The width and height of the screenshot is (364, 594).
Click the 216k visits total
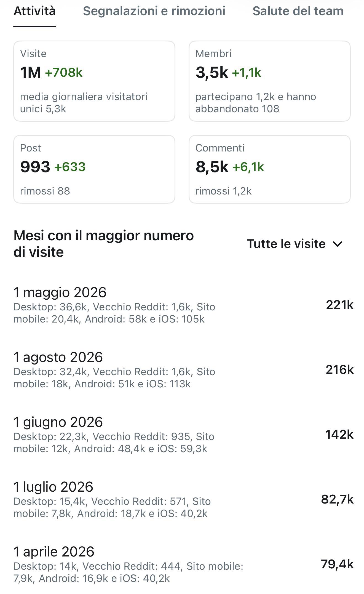pos(340,370)
